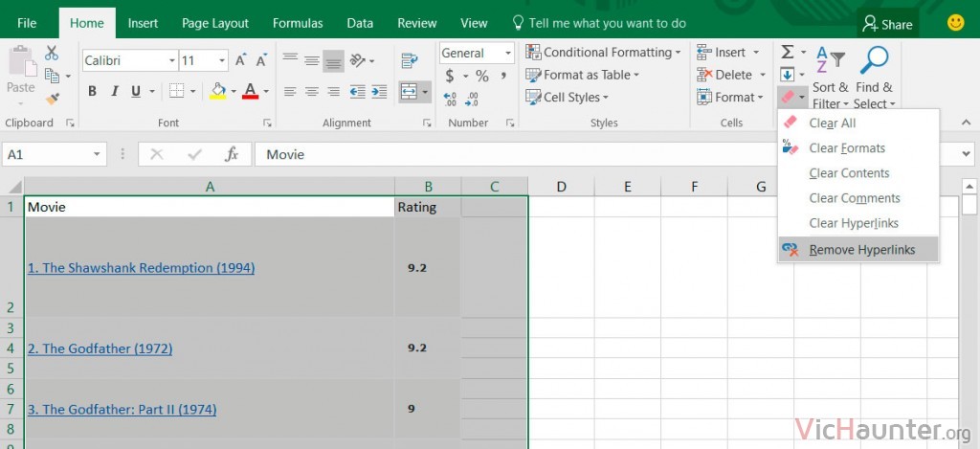The height and width of the screenshot is (449, 980).
Task: Choose Clear All from menu
Action: (858, 123)
